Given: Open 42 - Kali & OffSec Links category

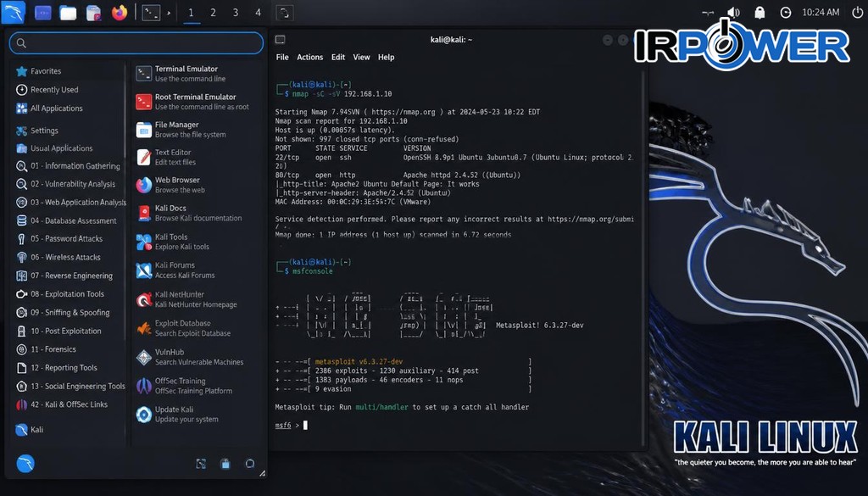Looking at the screenshot, I should pos(69,404).
